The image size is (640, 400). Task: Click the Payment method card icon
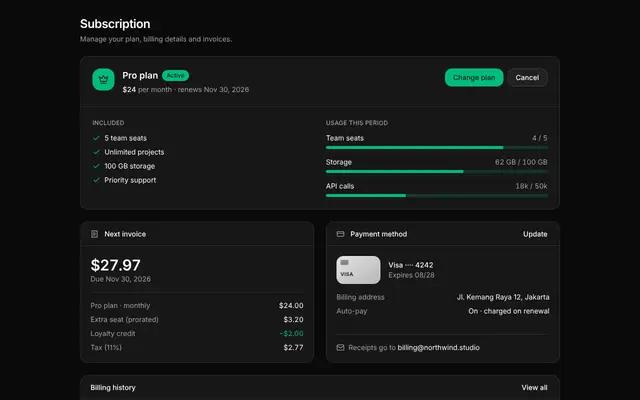pyautogui.click(x=340, y=234)
